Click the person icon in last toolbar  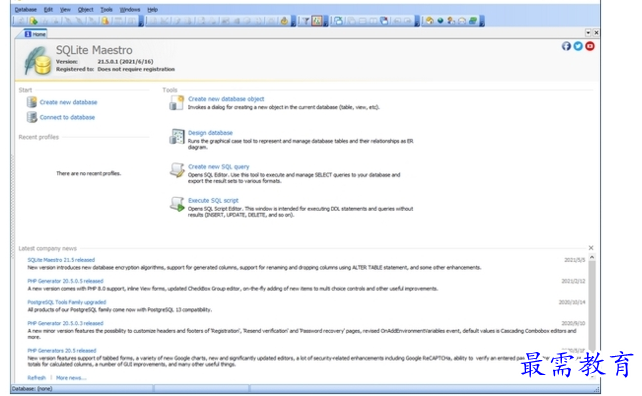(x=451, y=21)
